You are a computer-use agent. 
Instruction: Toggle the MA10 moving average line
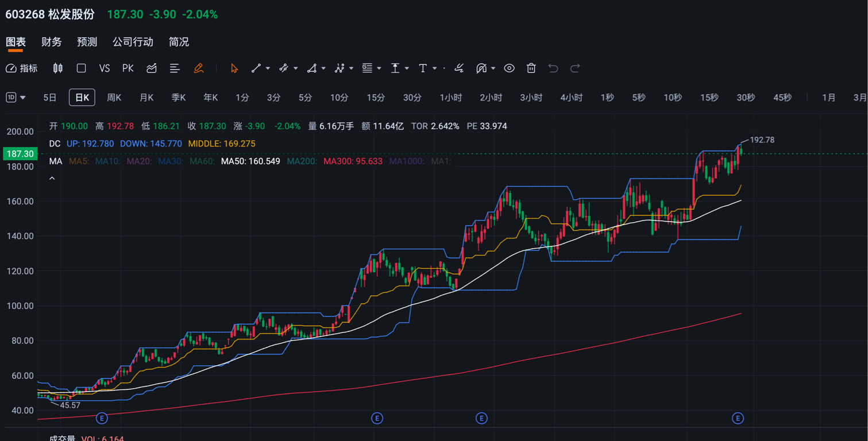coord(108,161)
